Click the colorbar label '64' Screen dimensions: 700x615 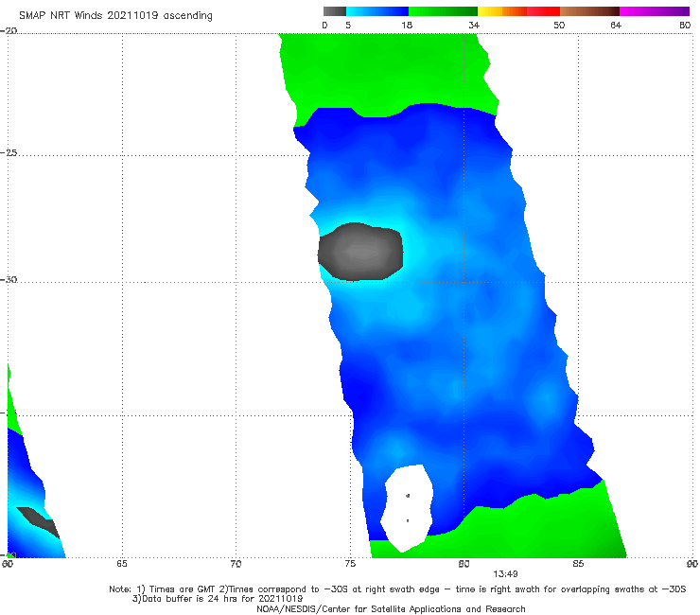pyautogui.click(x=616, y=25)
